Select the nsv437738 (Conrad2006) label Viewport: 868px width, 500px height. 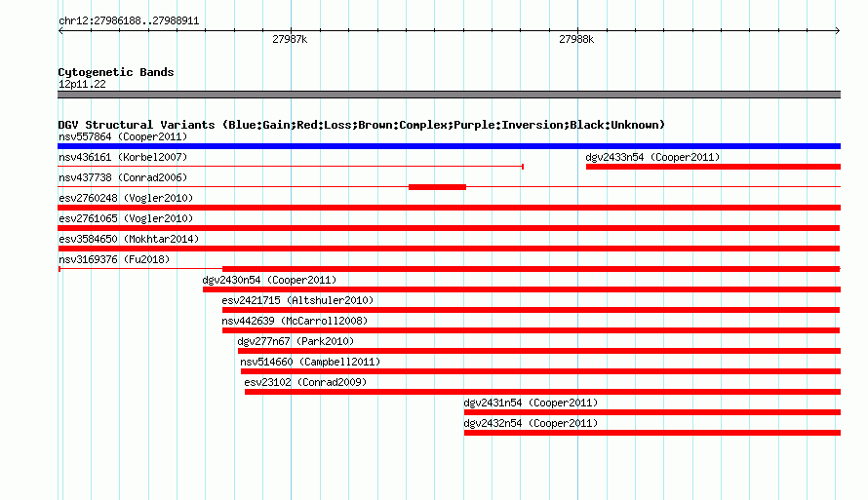123,177
